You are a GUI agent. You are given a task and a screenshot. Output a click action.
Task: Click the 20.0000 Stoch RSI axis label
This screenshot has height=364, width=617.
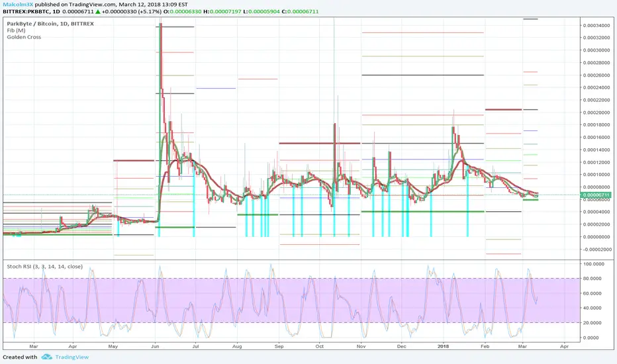pos(593,323)
